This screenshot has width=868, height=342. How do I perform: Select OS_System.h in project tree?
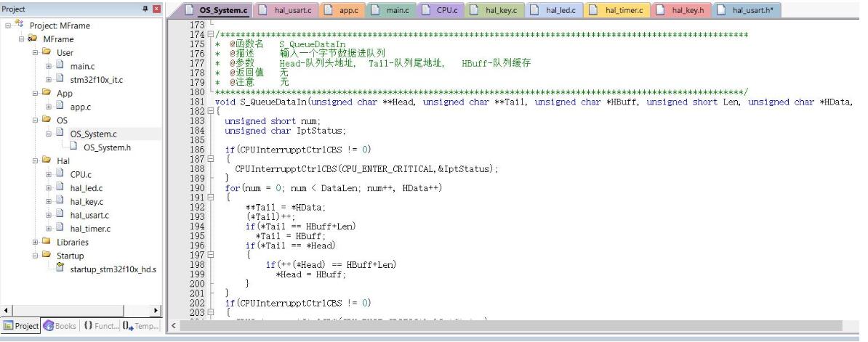tap(108, 147)
